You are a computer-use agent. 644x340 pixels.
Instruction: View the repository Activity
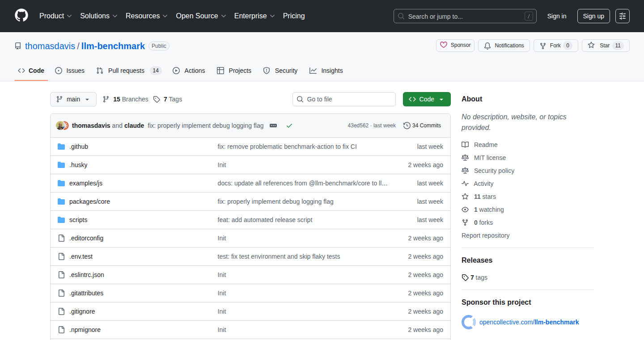click(478, 184)
